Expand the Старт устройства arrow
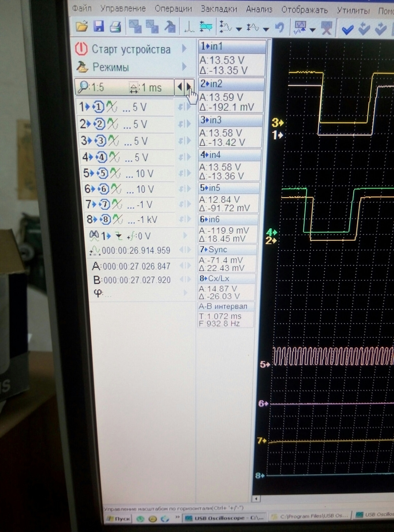Image resolution: width=394 pixels, height=532 pixels. click(x=184, y=48)
